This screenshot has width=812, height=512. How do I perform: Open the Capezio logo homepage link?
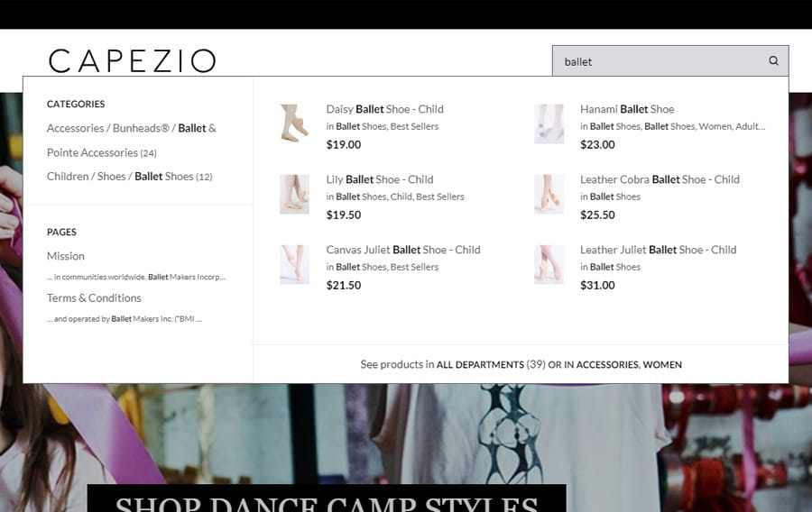[132, 61]
